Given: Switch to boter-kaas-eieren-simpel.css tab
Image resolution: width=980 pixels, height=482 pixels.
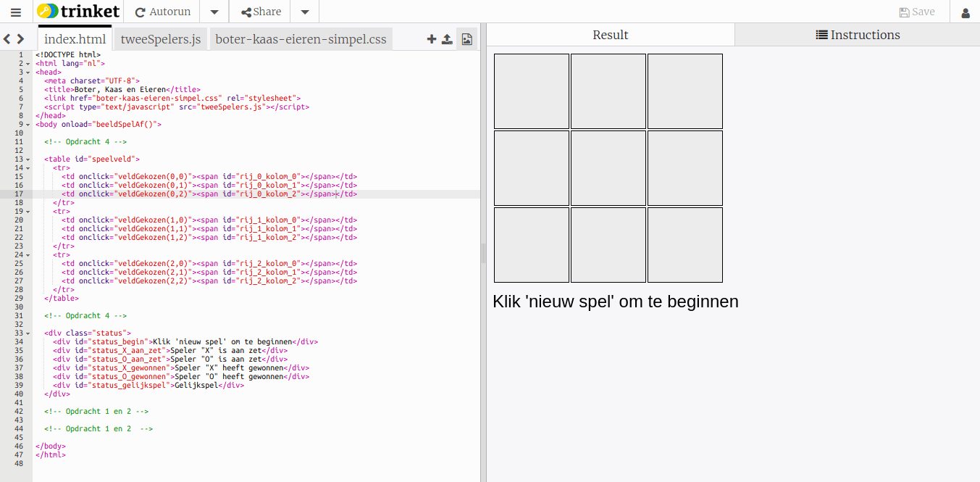Looking at the screenshot, I should tap(301, 39).
